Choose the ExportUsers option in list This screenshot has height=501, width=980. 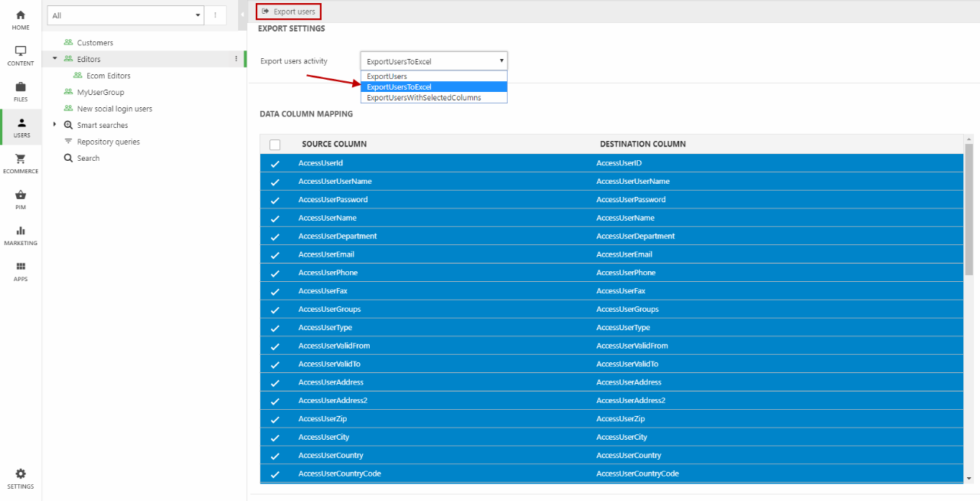click(387, 77)
